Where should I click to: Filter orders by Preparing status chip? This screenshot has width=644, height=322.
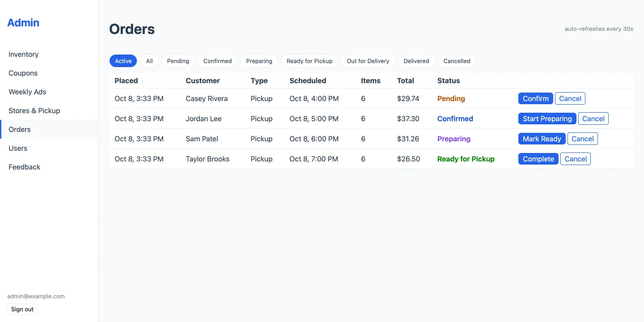click(259, 61)
